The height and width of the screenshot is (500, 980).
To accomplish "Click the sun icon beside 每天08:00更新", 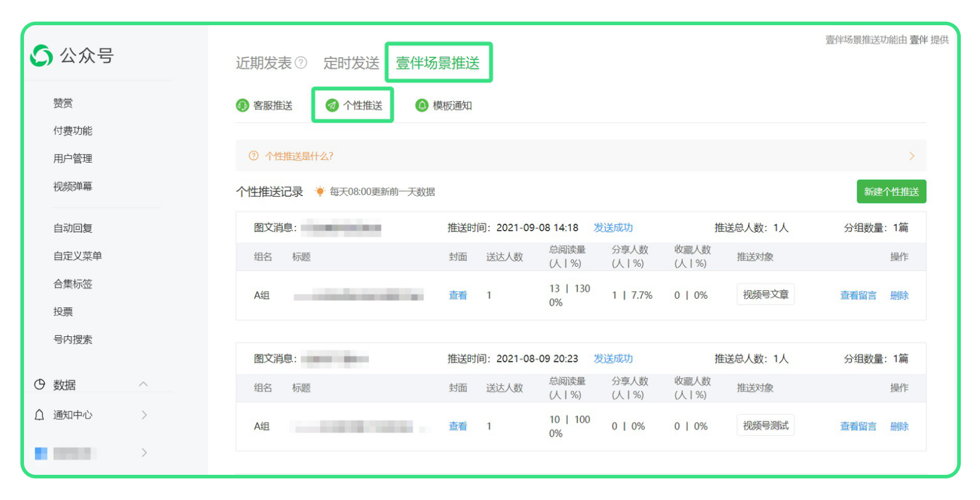I will click(x=320, y=191).
